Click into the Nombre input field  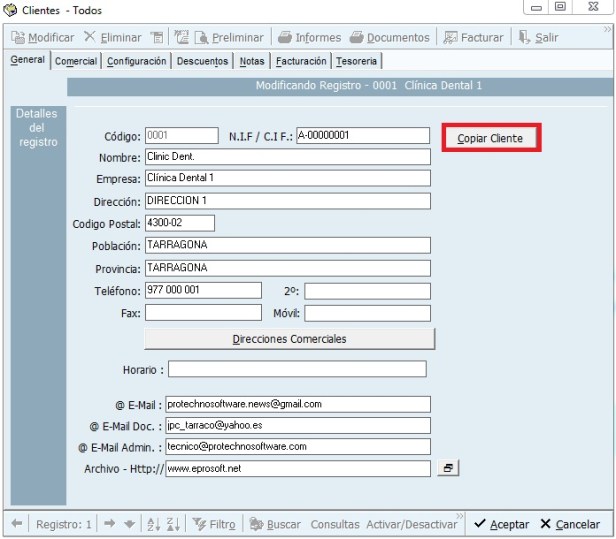coord(287,157)
